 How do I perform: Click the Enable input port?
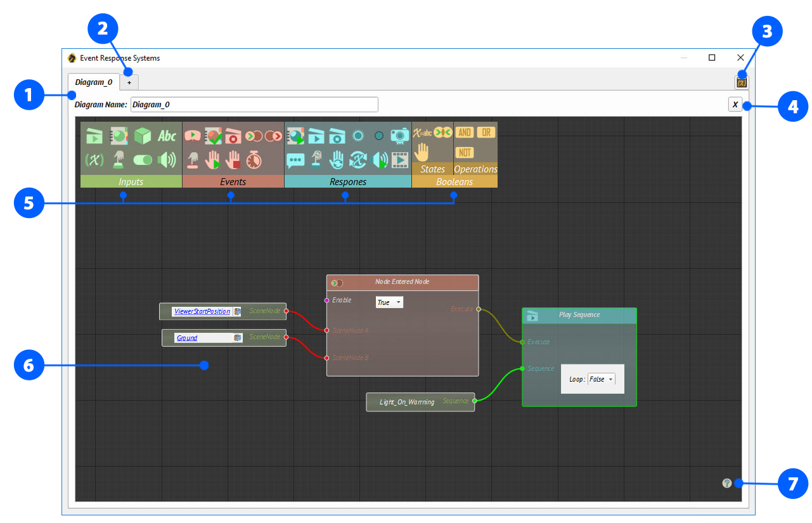(x=327, y=300)
